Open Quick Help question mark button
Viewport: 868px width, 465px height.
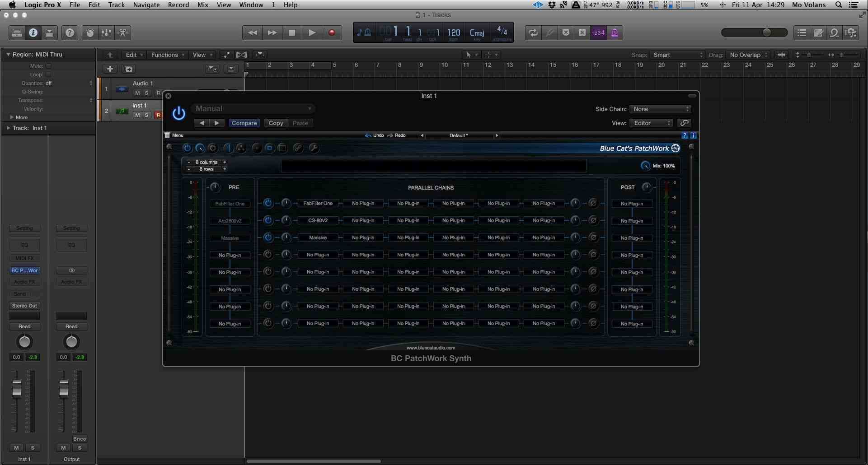[x=70, y=33]
